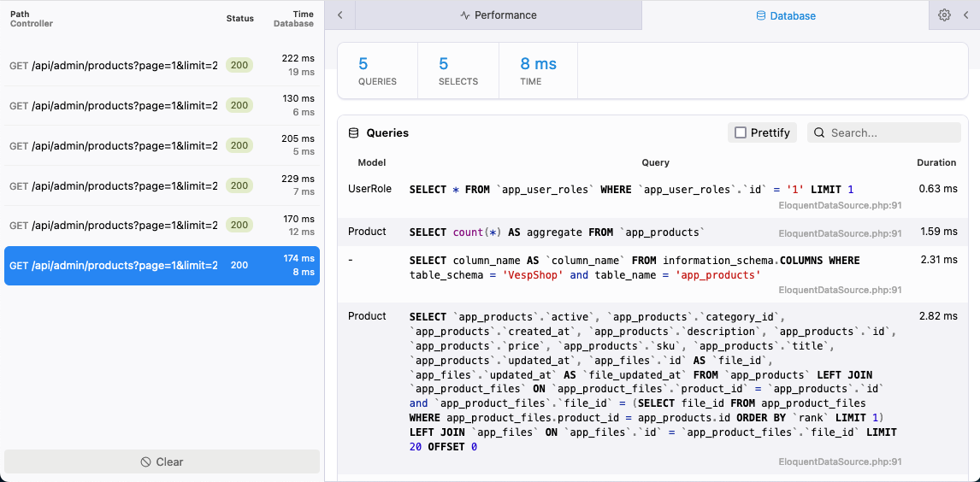The image size is (980, 482).
Task: Click the pulse icon on Performance tab
Action: click(465, 15)
